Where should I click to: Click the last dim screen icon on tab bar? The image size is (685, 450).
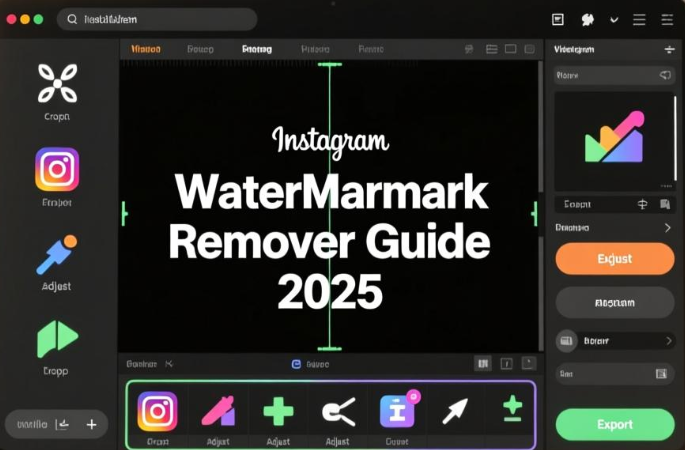tap(529, 49)
